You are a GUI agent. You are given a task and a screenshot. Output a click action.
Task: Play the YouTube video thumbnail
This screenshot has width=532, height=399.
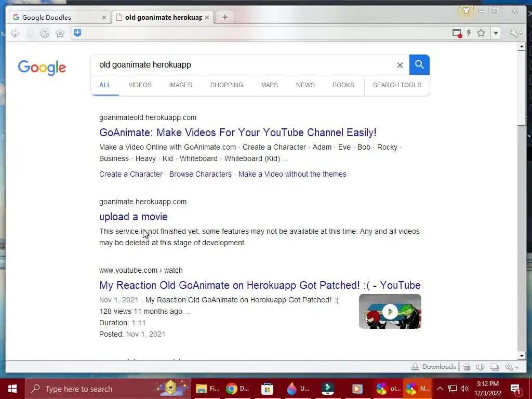(x=390, y=312)
